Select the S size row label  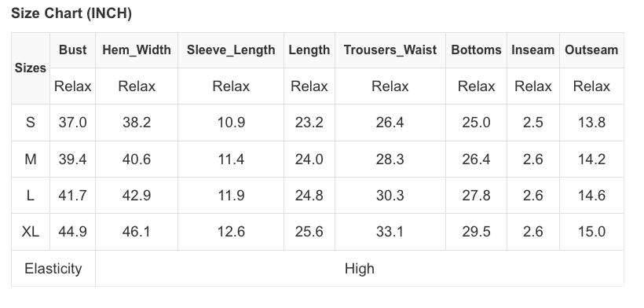pos(31,123)
